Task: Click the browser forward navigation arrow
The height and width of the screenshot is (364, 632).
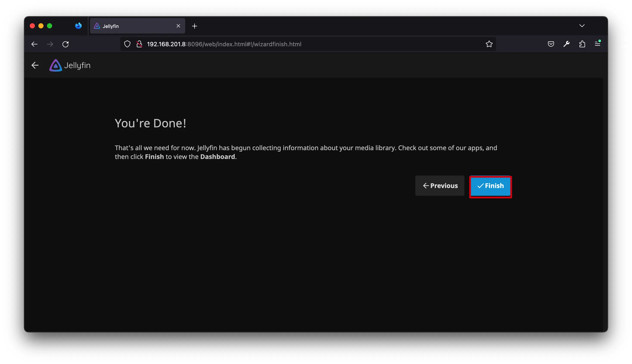Action: (50, 44)
